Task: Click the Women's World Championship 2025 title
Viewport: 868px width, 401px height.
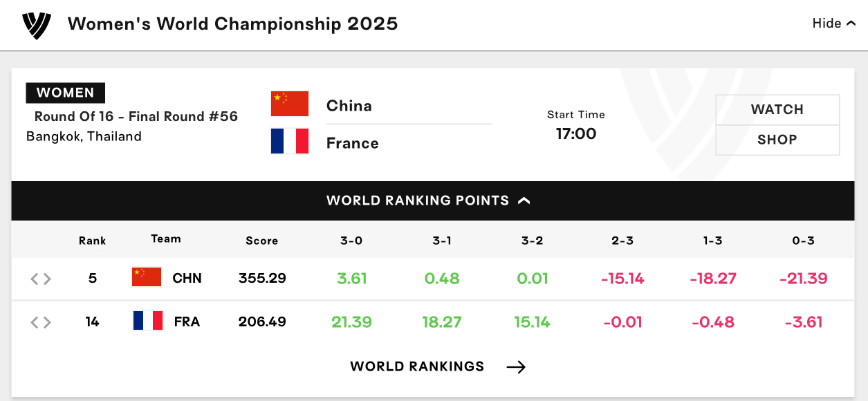Action: tap(233, 24)
